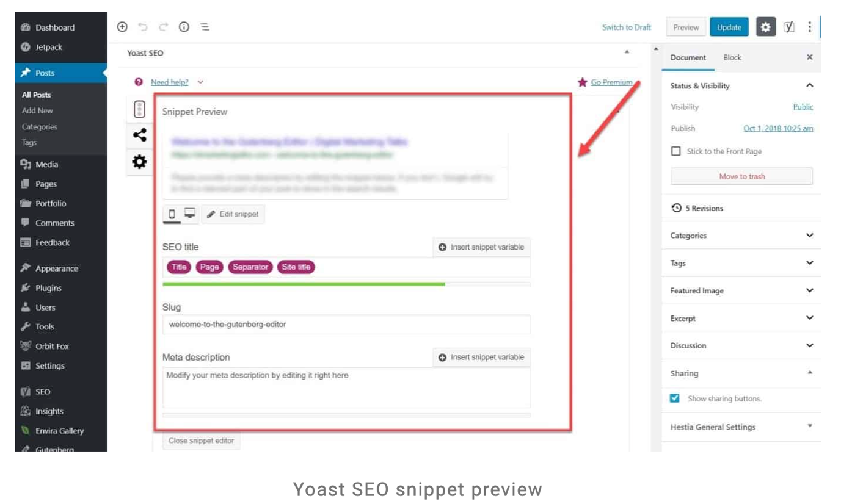Select the Yoast traffic light readability tab

point(139,109)
